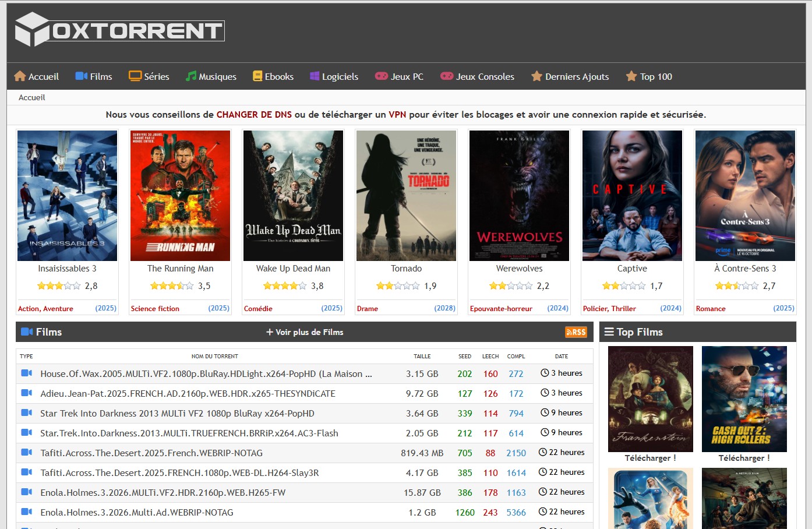The image size is (812, 529).
Task: Click camera icon beside Tafiti WEBRIP-NOTAG torrent
Action: pos(27,452)
